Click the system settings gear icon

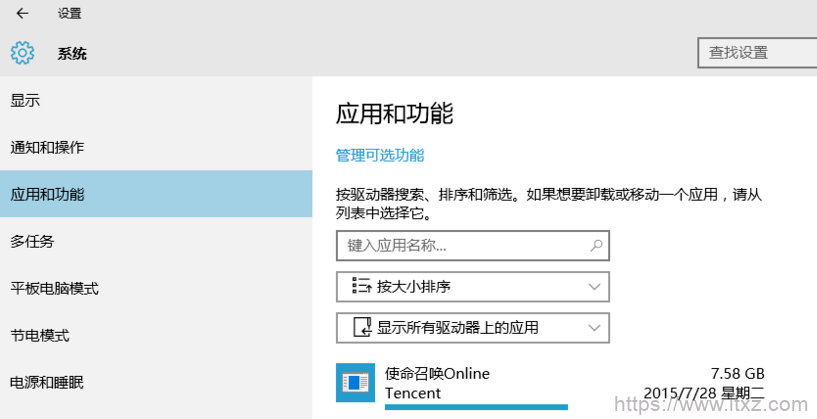22,53
